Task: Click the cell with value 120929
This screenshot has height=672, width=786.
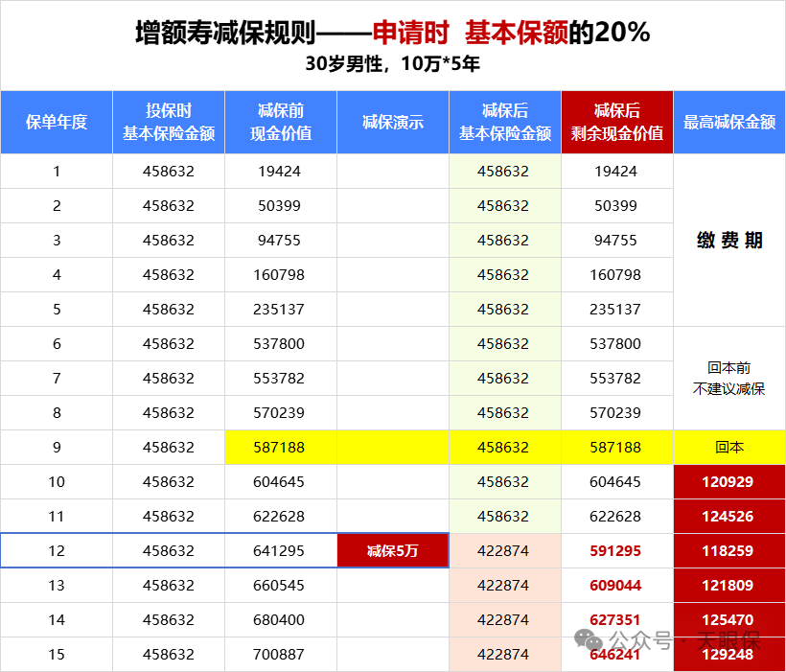Action: pos(729,481)
